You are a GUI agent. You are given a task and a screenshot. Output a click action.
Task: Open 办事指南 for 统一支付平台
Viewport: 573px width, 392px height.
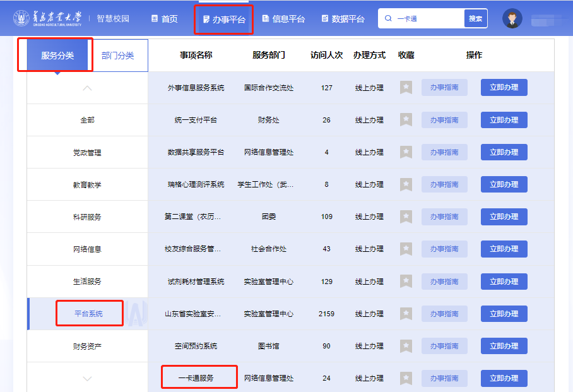pyautogui.click(x=444, y=120)
